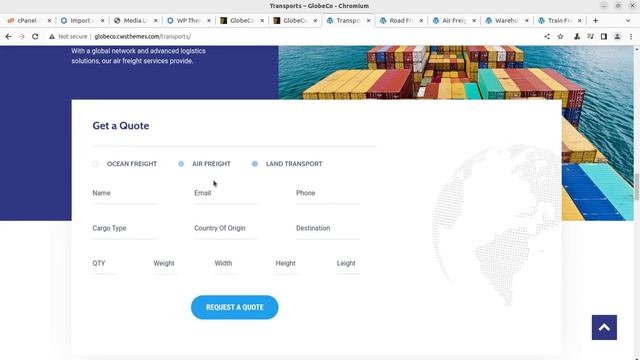This screenshot has width=640, height=360.
Task: Submit the Request A Quote button
Action: tap(235, 307)
